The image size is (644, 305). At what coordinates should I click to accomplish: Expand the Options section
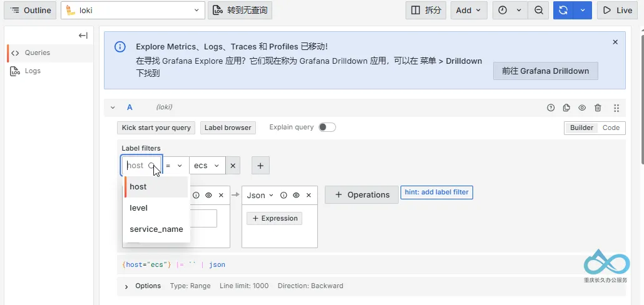click(126, 286)
